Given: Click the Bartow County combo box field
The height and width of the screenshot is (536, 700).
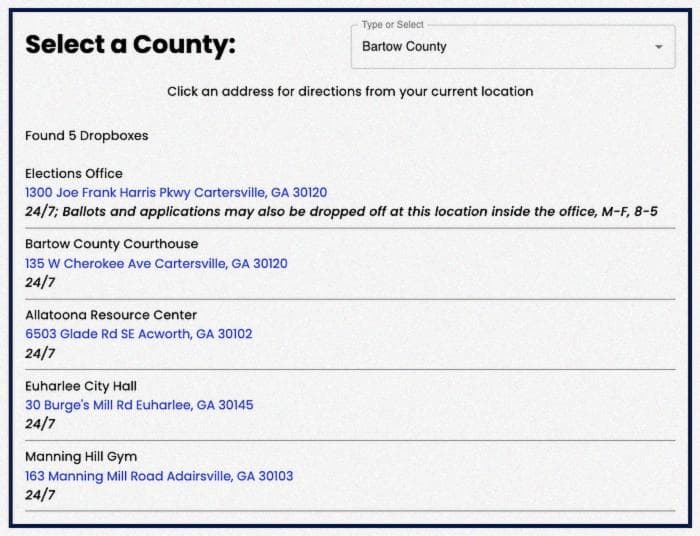Looking at the screenshot, I should (513, 47).
